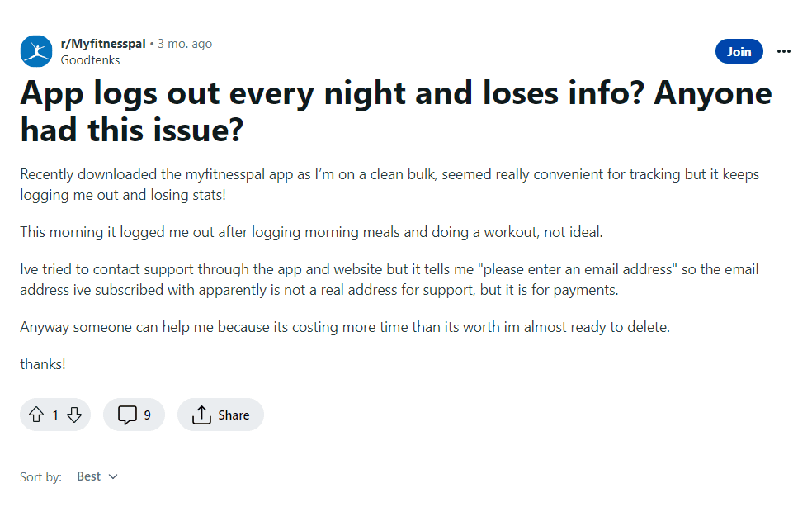
Task: Open the post overflow menu with three dots
Action: (x=782, y=51)
